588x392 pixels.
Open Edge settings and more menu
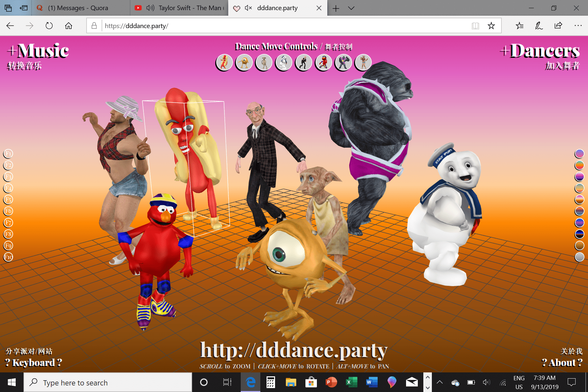click(x=578, y=26)
